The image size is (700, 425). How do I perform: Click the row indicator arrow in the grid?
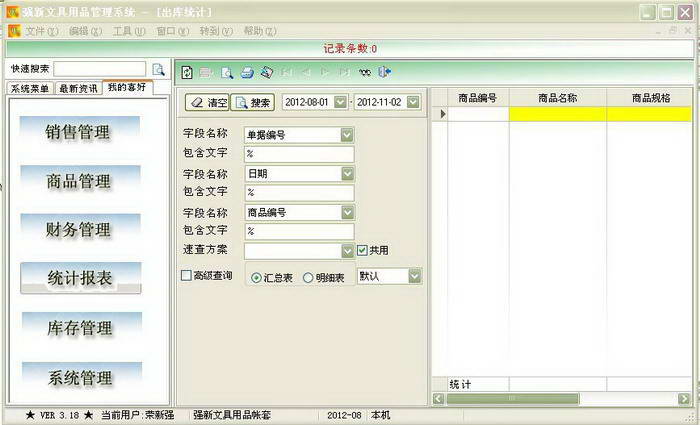click(442, 114)
